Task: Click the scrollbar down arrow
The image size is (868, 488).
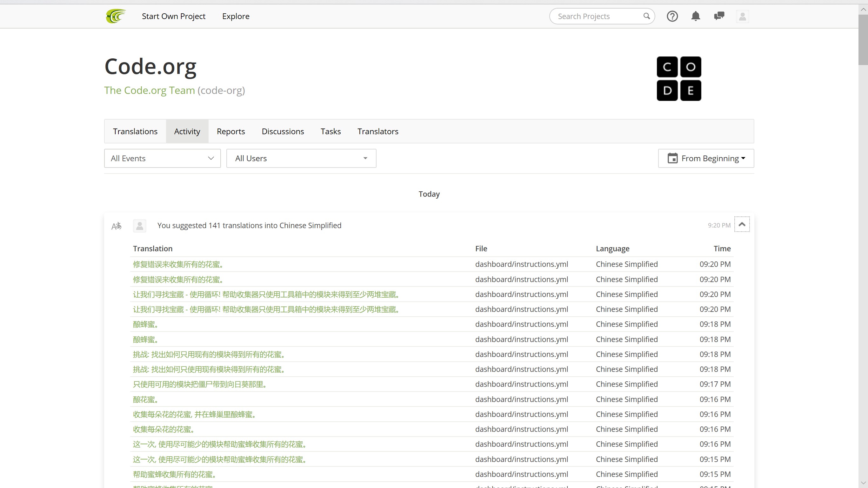Action: click(863, 483)
